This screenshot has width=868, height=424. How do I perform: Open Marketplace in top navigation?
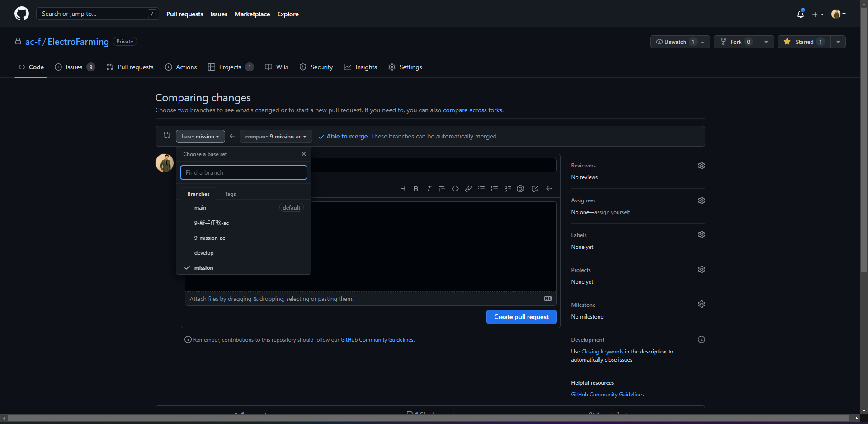(x=252, y=14)
